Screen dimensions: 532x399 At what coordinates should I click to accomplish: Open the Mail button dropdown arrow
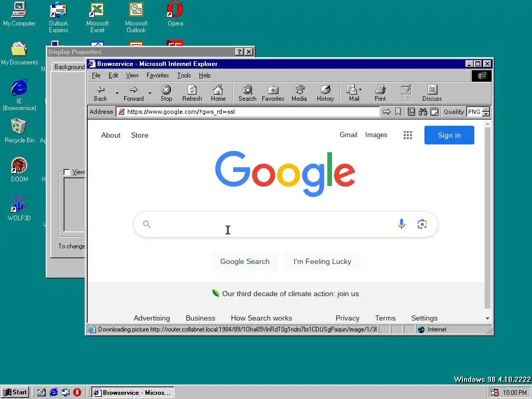(361, 90)
